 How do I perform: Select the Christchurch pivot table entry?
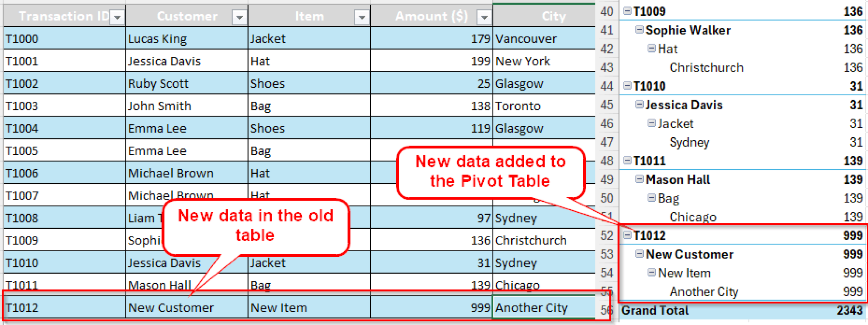click(x=706, y=67)
